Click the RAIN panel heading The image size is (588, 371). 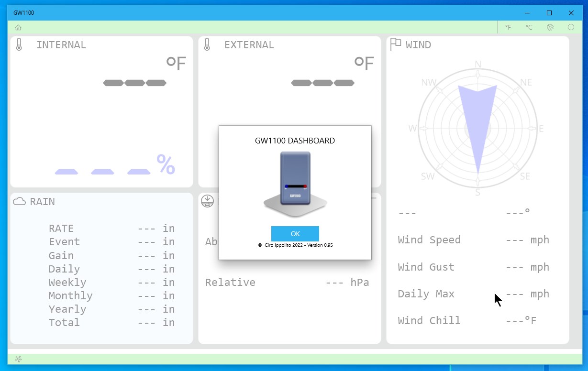coord(43,202)
